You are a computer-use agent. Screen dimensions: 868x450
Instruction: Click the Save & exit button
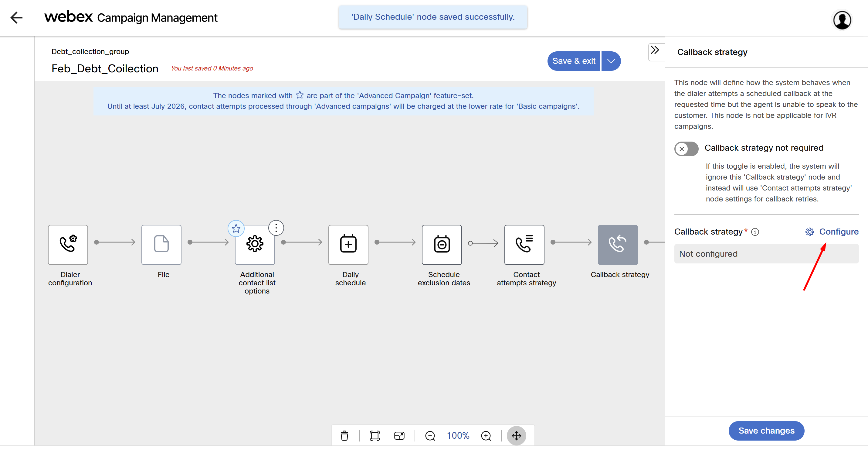click(574, 61)
